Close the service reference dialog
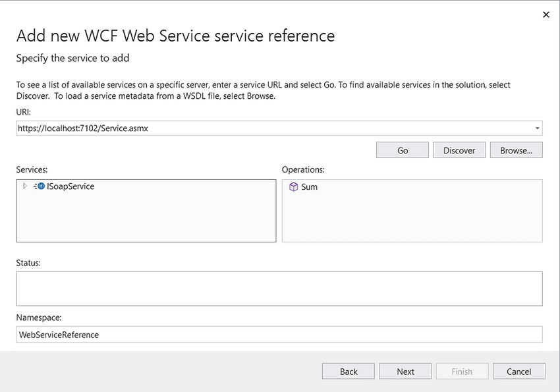 point(546,14)
